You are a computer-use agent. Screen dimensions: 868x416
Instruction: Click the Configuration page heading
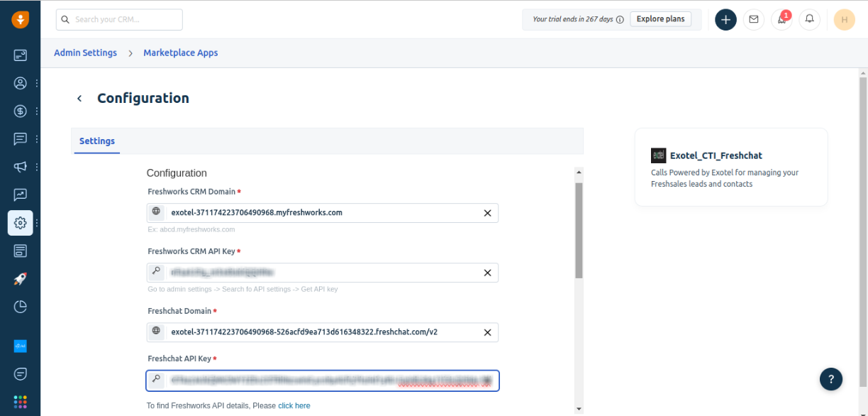tap(143, 99)
